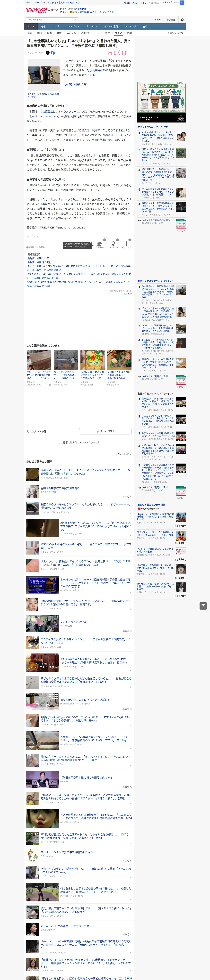The width and height of the screenshot is (210, 980).
Task: Open the 有料 tab
Action: click(x=145, y=27)
